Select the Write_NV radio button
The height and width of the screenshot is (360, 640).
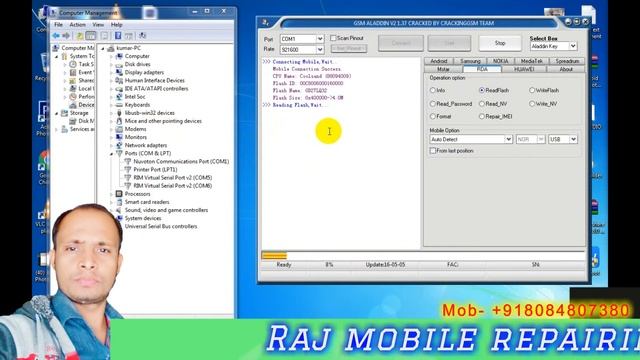click(x=532, y=104)
